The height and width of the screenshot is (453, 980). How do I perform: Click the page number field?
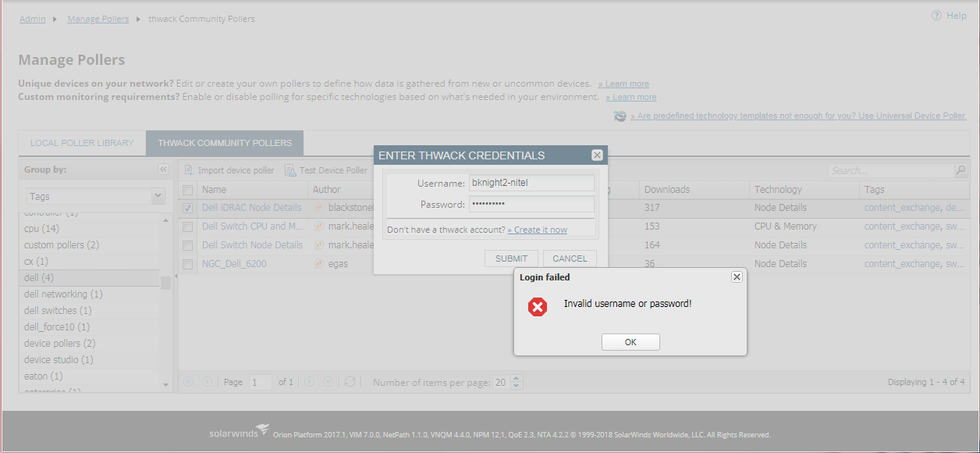[261, 382]
